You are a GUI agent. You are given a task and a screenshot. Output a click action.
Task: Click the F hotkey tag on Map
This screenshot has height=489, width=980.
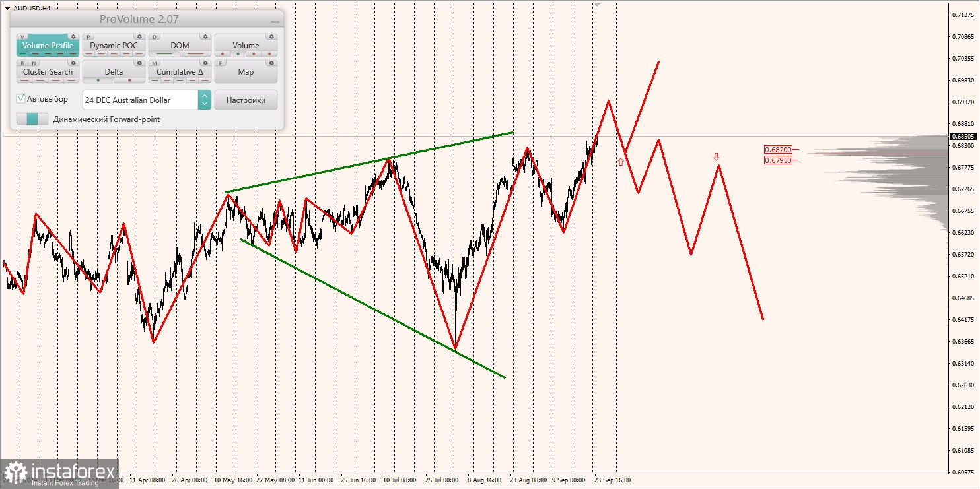tap(221, 63)
